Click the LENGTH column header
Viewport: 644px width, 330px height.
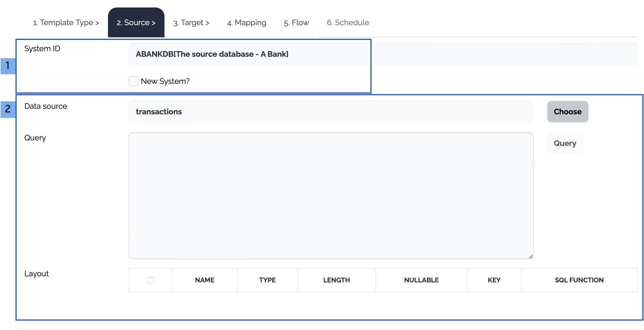pos(337,280)
